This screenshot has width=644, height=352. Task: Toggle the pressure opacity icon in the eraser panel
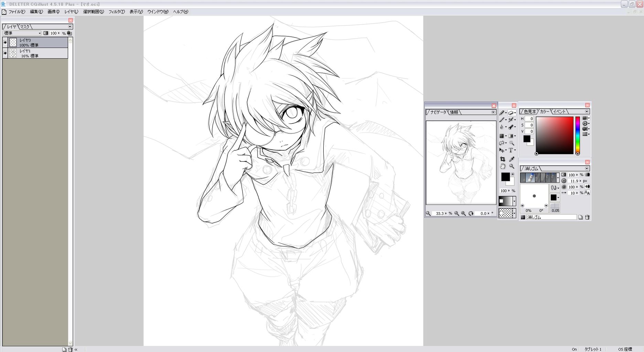[587, 175]
